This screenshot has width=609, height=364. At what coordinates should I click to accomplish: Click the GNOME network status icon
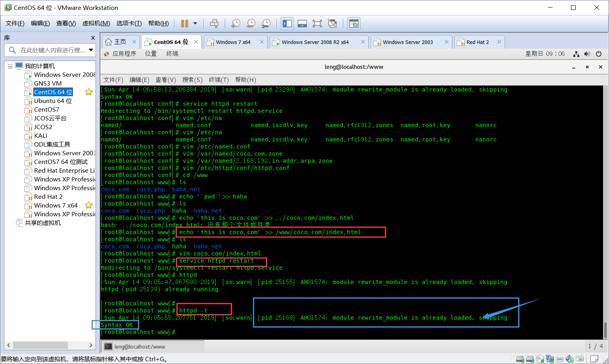pyautogui.click(x=576, y=54)
